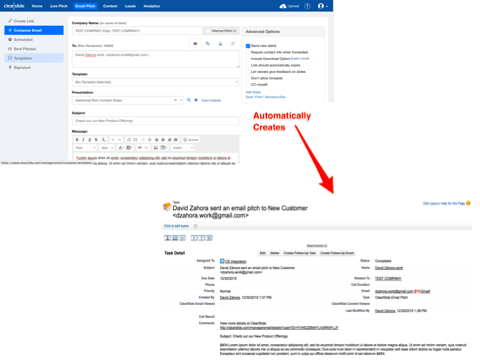Open the Email Pitch tab
480x360 pixels.
pos(85,6)
